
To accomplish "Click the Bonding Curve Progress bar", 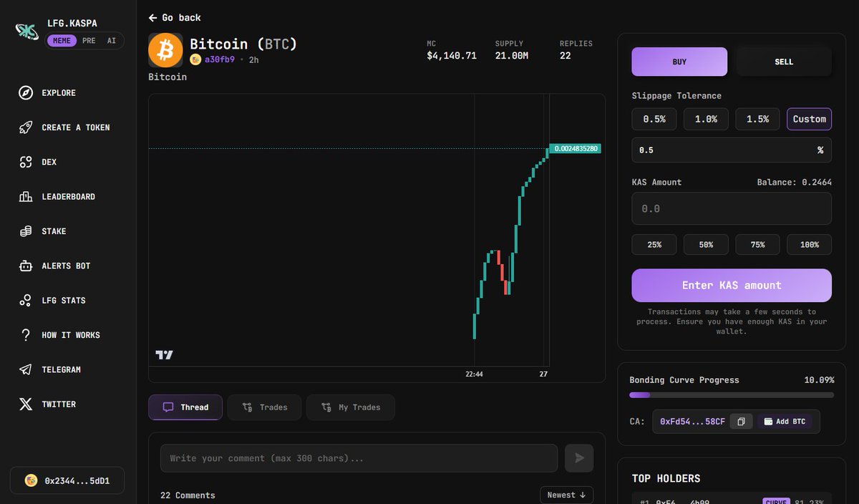I will [x=731, y=394].
